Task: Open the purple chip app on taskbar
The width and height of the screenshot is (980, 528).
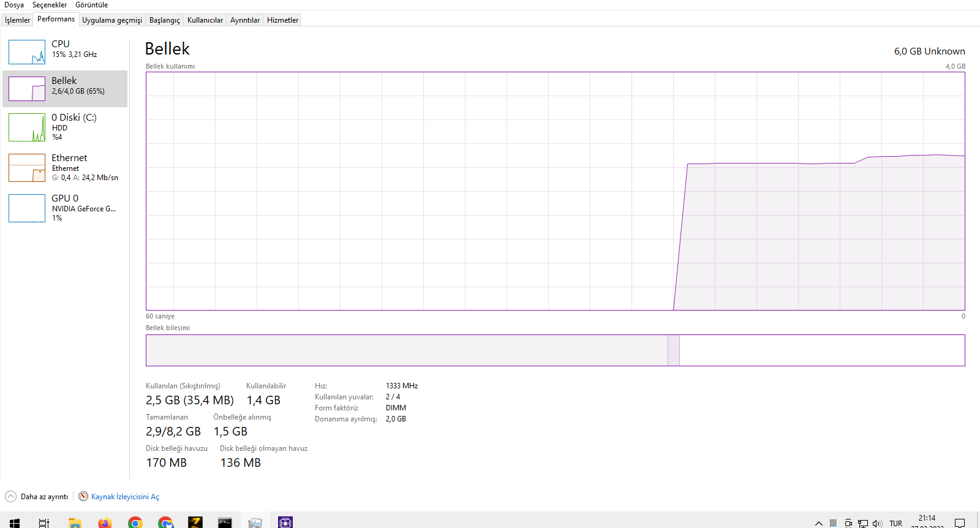Action: coord(285,522)
